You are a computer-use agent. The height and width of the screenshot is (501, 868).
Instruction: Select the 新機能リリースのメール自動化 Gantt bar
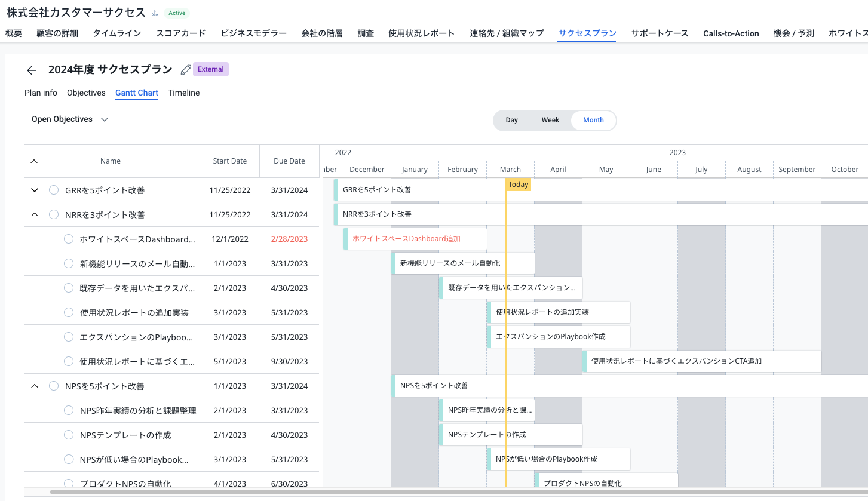click(x=463, y=263)
